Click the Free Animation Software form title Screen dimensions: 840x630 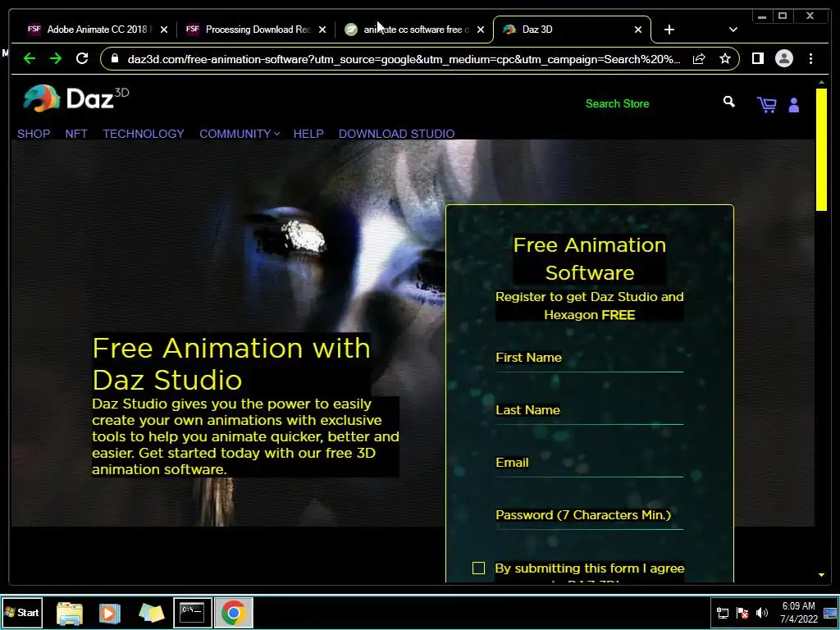click(589, 258)
